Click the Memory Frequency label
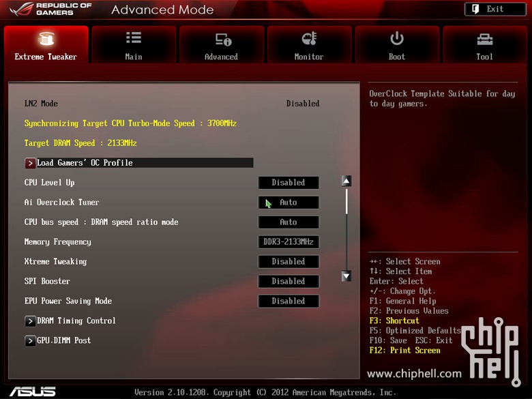The width and height of the screenshot is (532, 399). click(x=58, y=242)
